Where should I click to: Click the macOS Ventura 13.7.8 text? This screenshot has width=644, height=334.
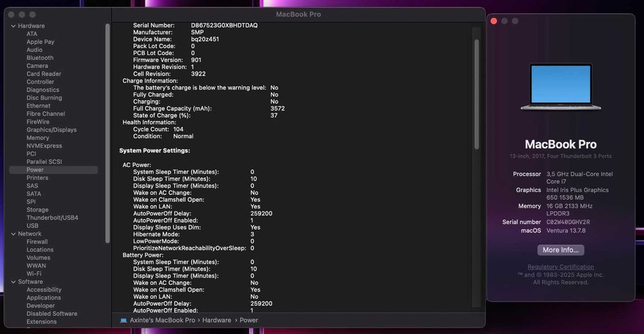click(566, 231)
